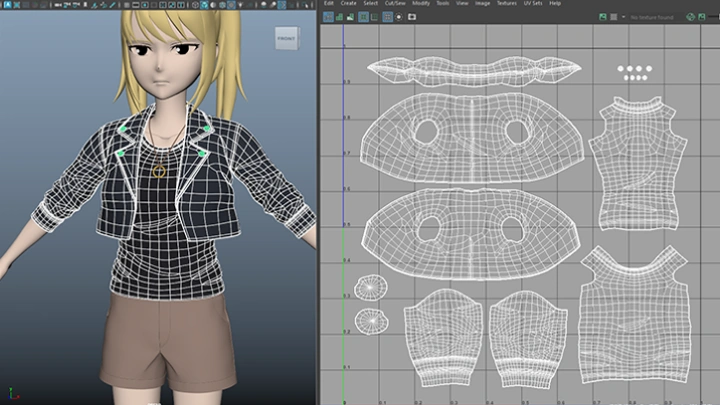Toggle the Field Chart icon
This screenshot has height=405, width=720.
point(163,5)
